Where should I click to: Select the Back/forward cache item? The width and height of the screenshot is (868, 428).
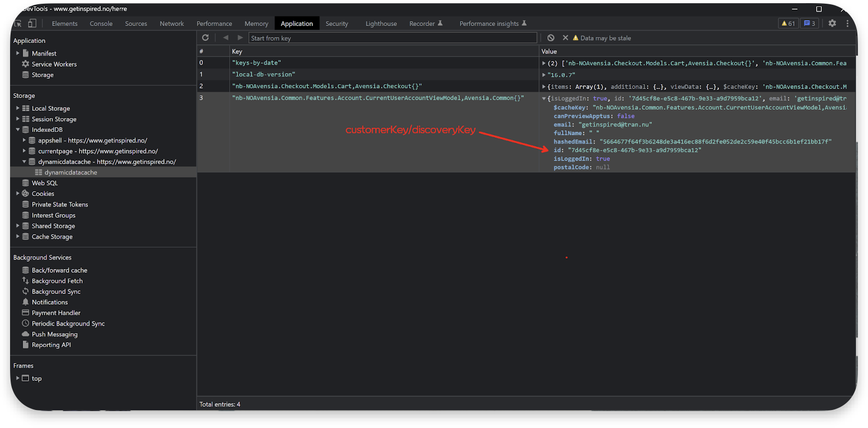(x=59, y=270)
